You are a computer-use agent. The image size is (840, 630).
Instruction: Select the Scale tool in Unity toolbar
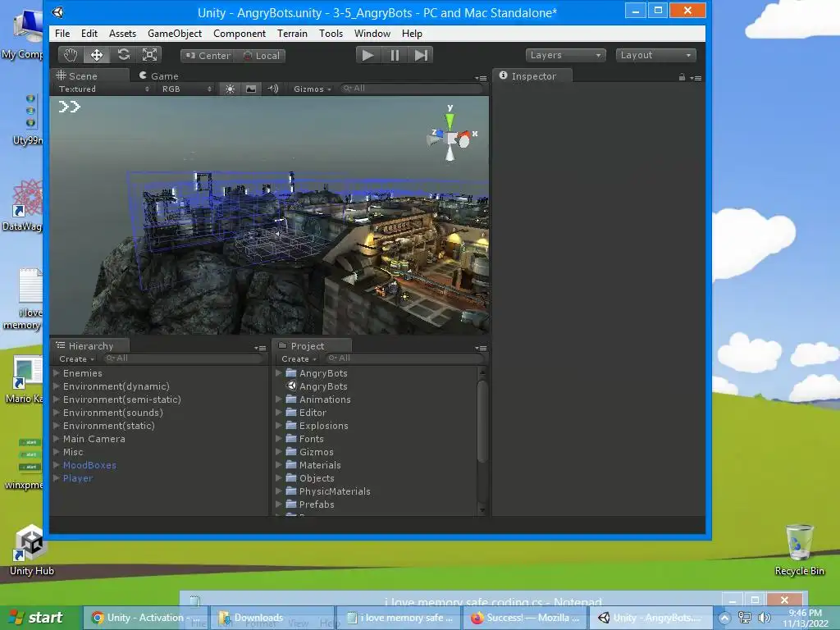click(x=149, y=55)
